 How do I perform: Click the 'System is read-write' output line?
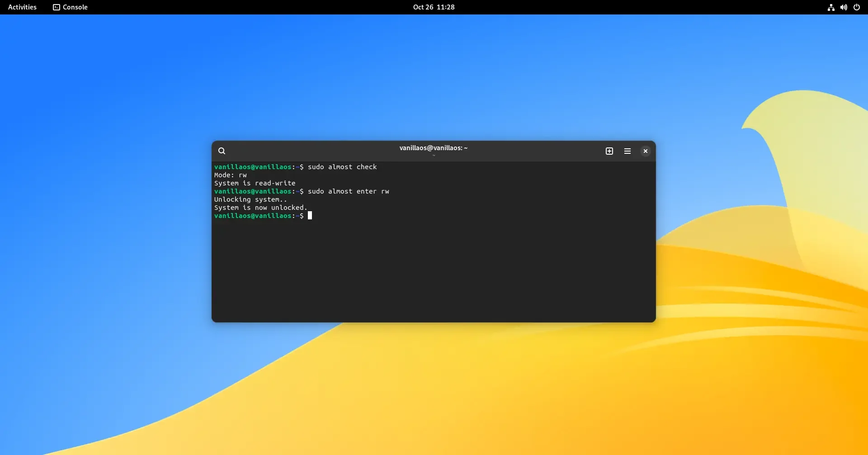(x=255, y=183)
